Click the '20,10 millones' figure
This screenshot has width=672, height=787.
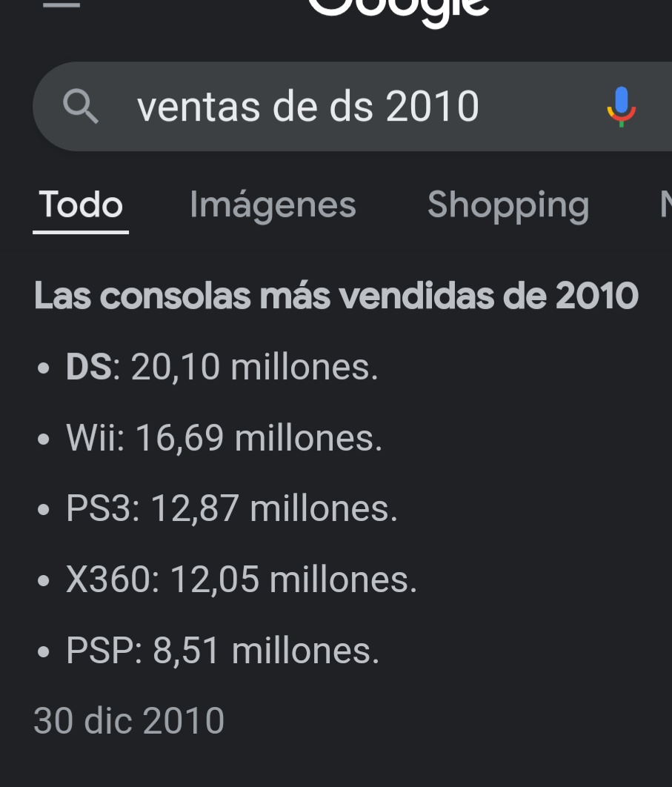254,367
